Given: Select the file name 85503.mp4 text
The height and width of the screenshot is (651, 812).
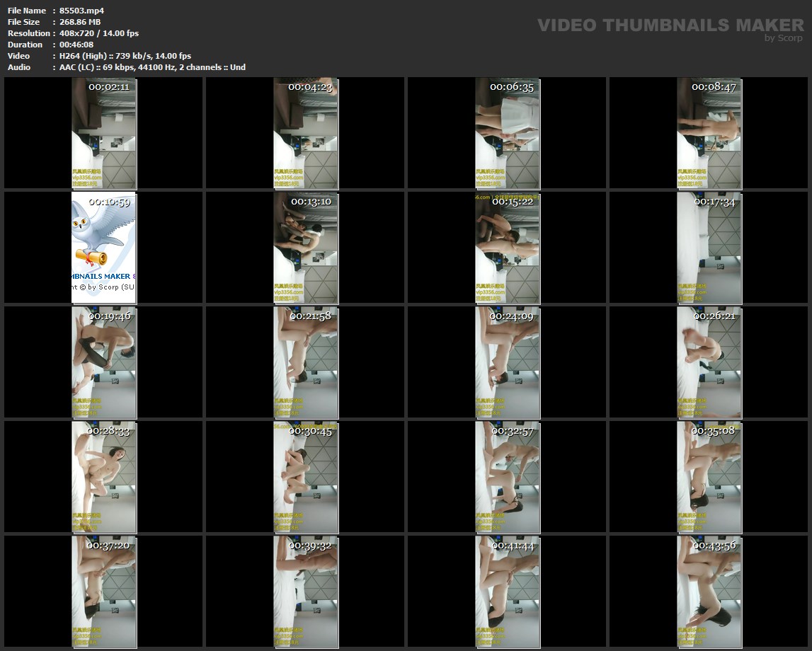Looking at the screenshot, I should [x=81, y=11].
